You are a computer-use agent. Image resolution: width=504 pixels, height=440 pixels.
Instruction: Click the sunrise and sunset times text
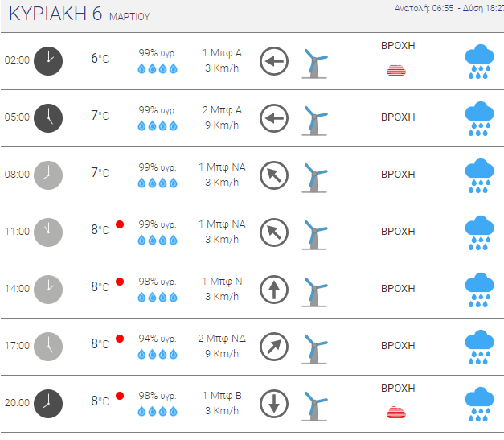click(449, 8)
